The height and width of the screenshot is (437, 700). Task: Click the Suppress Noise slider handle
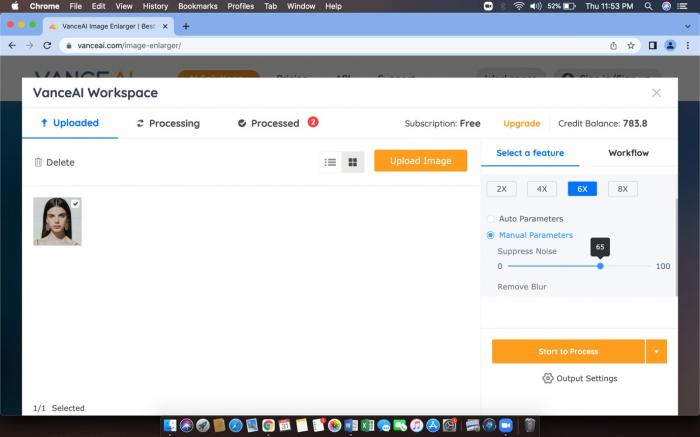point(600,266)
